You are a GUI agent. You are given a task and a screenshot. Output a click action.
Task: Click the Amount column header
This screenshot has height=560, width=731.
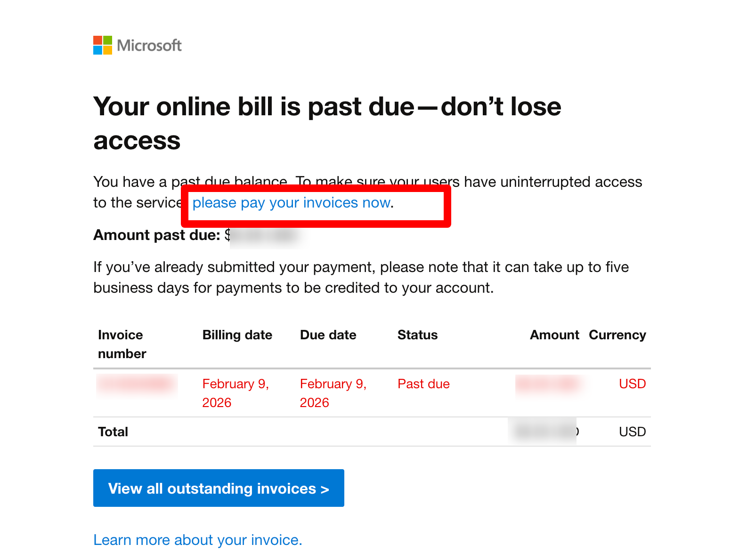554,335
